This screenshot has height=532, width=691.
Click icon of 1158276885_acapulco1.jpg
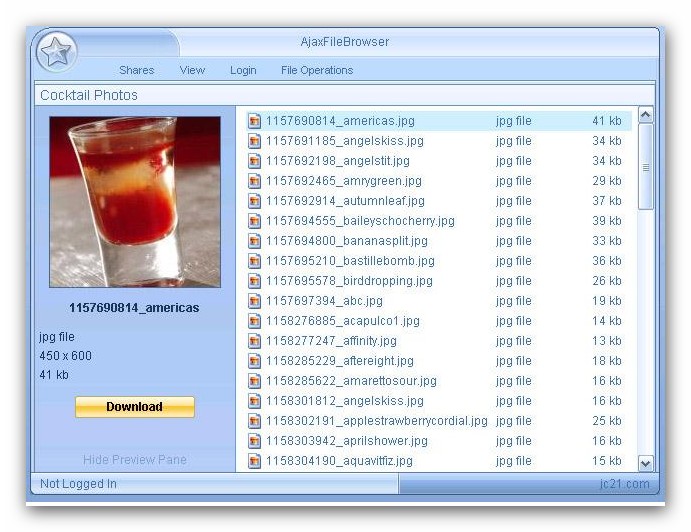click(x=254, y=321)
